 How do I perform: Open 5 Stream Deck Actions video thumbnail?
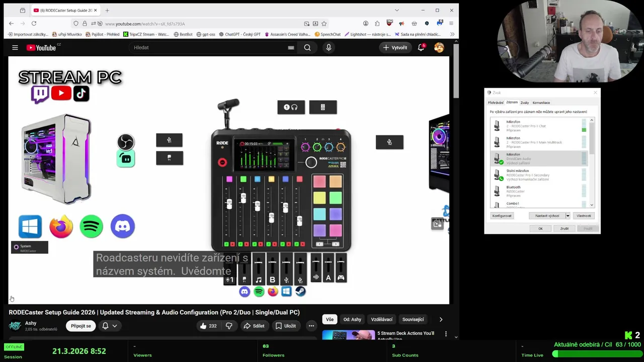coord(348,334)
